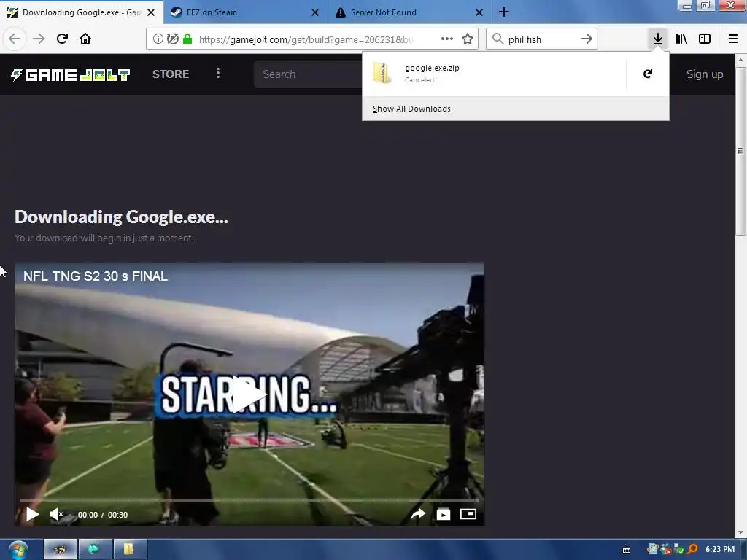
Task: Open the folder taskbar button
Action: pyautogui.click(x=130, y=550)
